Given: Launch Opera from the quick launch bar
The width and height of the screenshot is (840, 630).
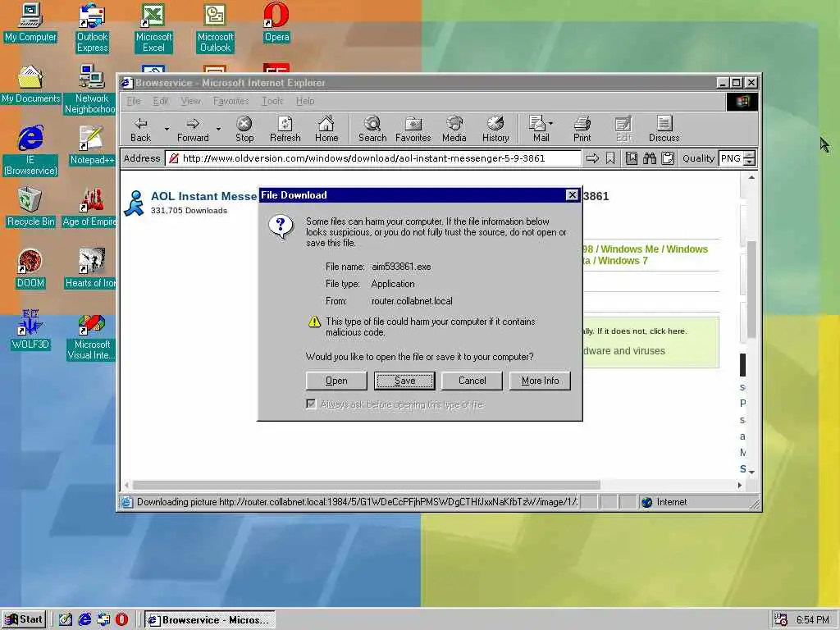Looking at the screenshot, I should [121, 619].
